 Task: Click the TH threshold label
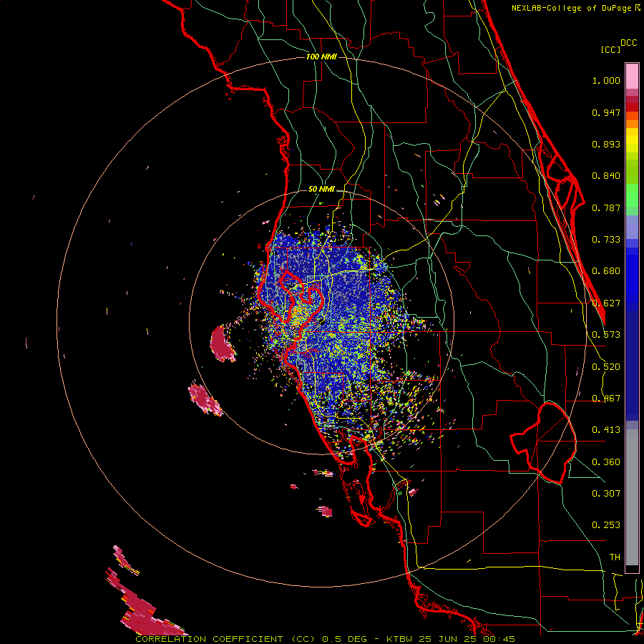(x=615, y=557)
